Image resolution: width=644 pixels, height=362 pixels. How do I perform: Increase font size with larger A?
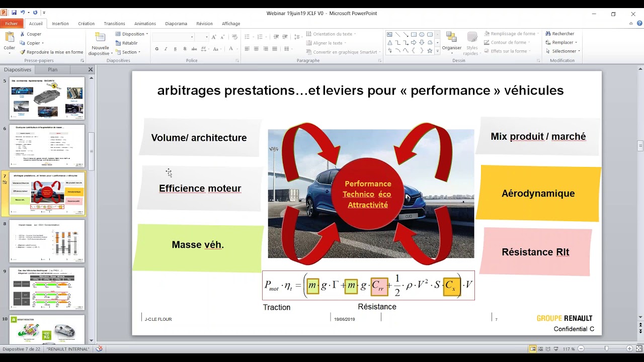(214, 37)
